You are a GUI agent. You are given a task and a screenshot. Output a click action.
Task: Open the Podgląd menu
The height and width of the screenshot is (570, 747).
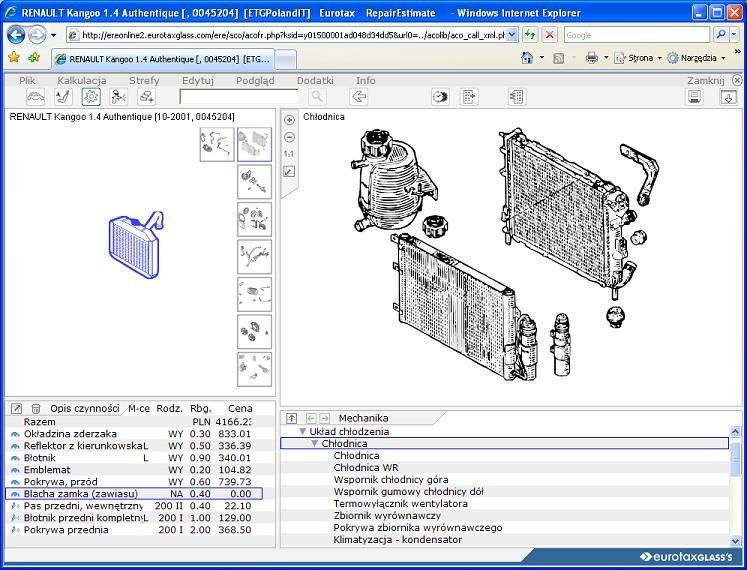click(x=255, y=81)
